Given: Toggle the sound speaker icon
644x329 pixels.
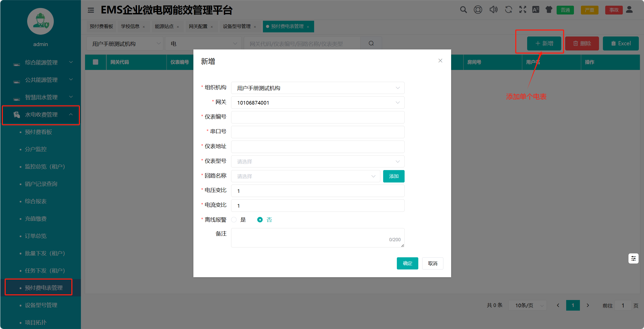Looking at the screenshot, I should pos(493,10).
